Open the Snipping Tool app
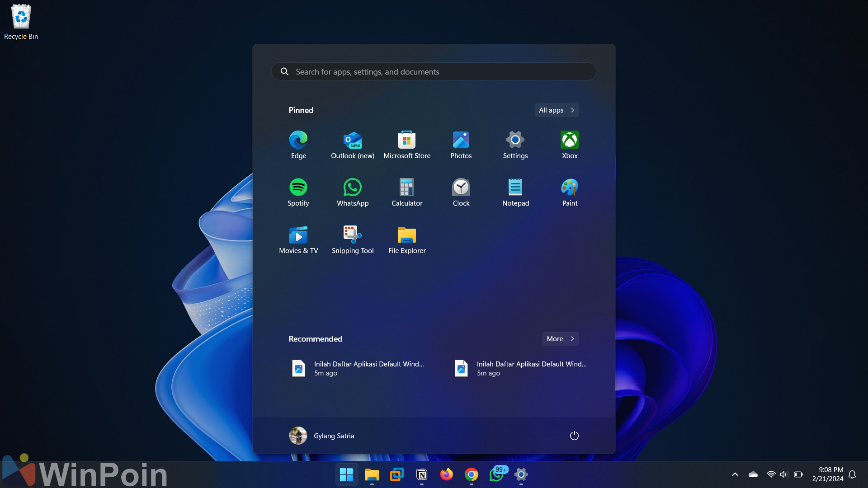 coord(353,239)
